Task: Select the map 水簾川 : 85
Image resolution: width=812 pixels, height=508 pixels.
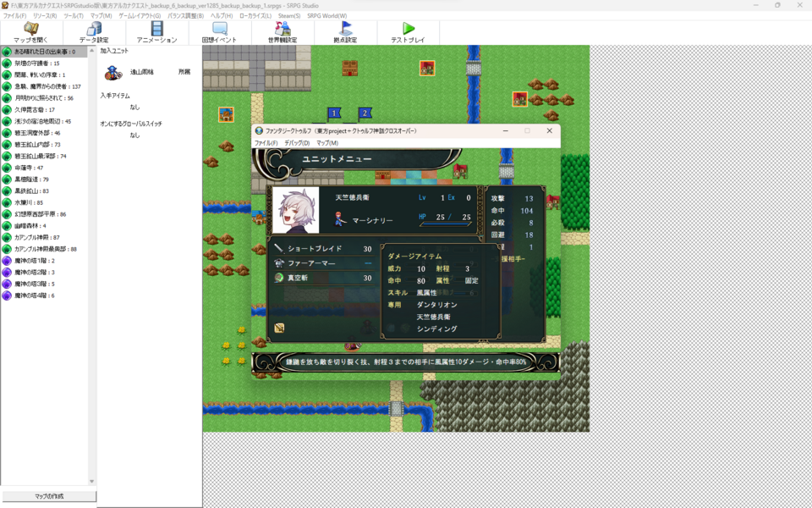Action: point(45,202)
